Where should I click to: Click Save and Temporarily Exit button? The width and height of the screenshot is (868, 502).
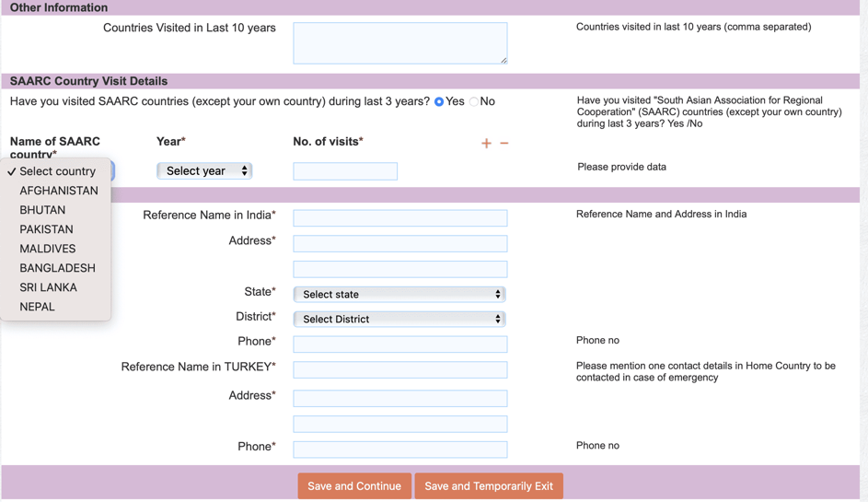pos(489,486)
